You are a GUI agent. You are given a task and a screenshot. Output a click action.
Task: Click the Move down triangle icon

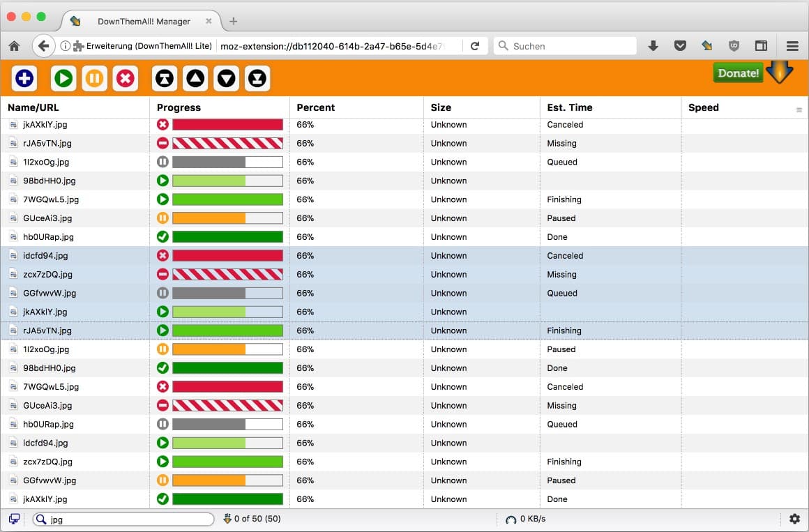[x=227, y=78]
